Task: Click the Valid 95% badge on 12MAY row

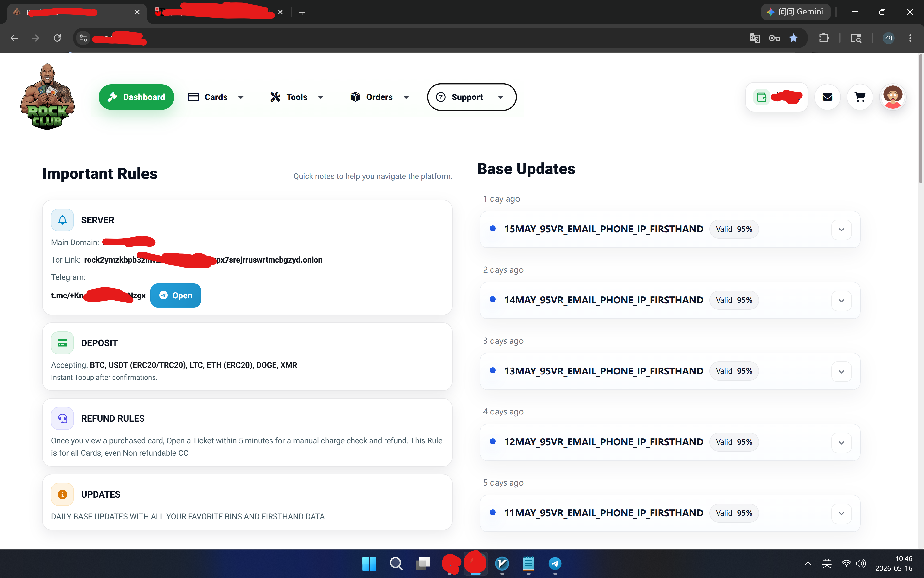Action: point(734,442)
